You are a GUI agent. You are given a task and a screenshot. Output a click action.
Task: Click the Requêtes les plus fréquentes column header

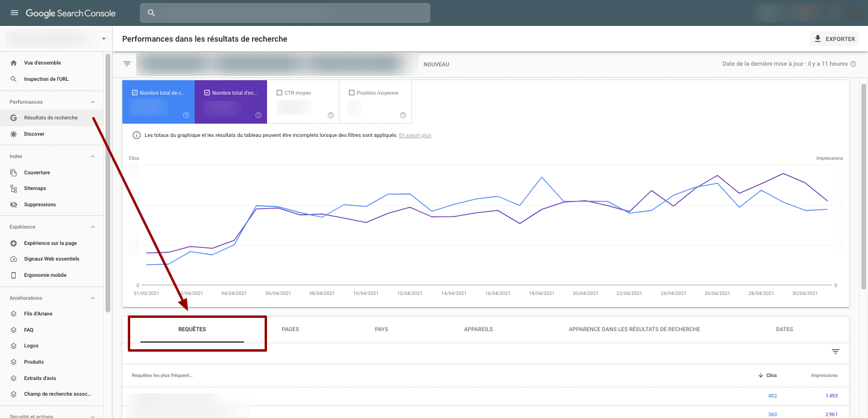click(162, 375)
